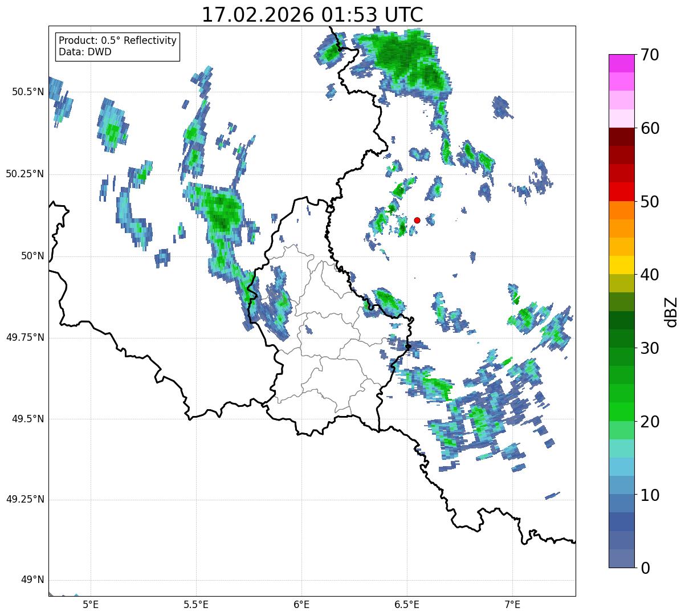Click the latitude label '49.25°N'
The height and width of the screenshot is (616, 685).
(25, 499)
